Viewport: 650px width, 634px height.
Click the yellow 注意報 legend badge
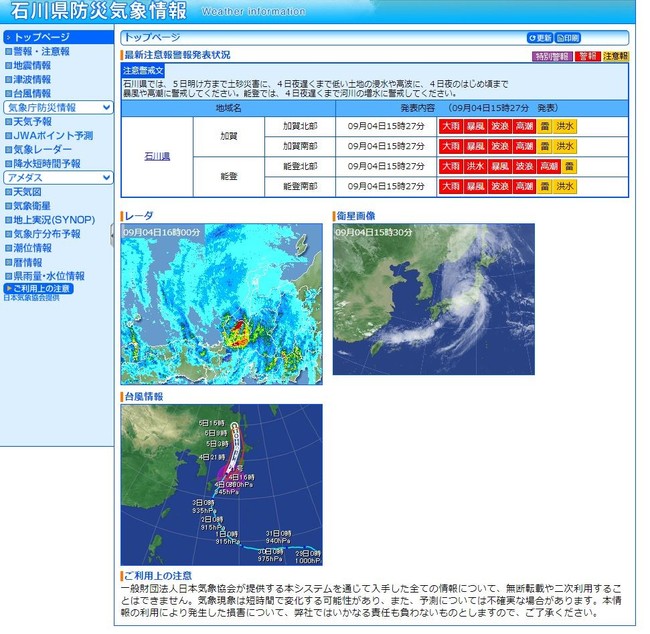[x=616, y=56]
